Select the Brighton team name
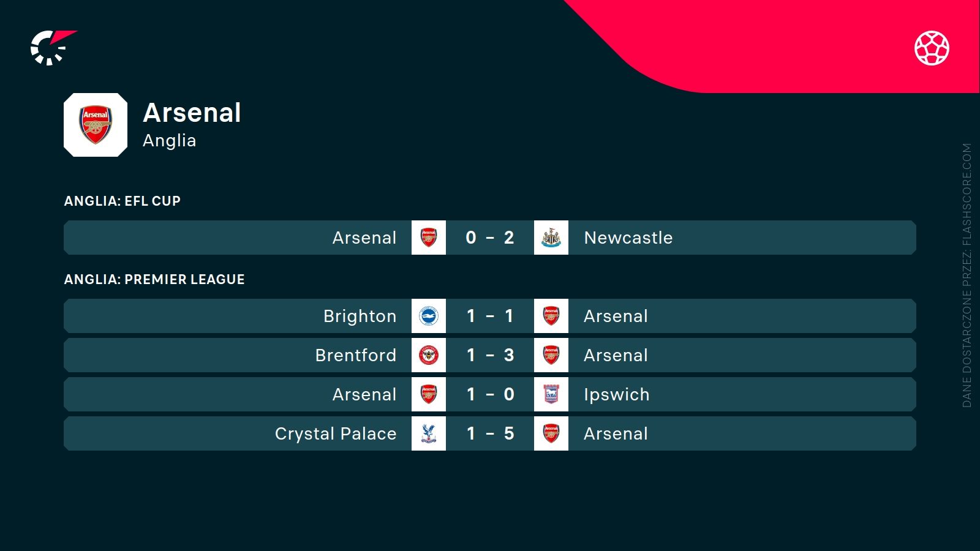 tap(360, 316)
